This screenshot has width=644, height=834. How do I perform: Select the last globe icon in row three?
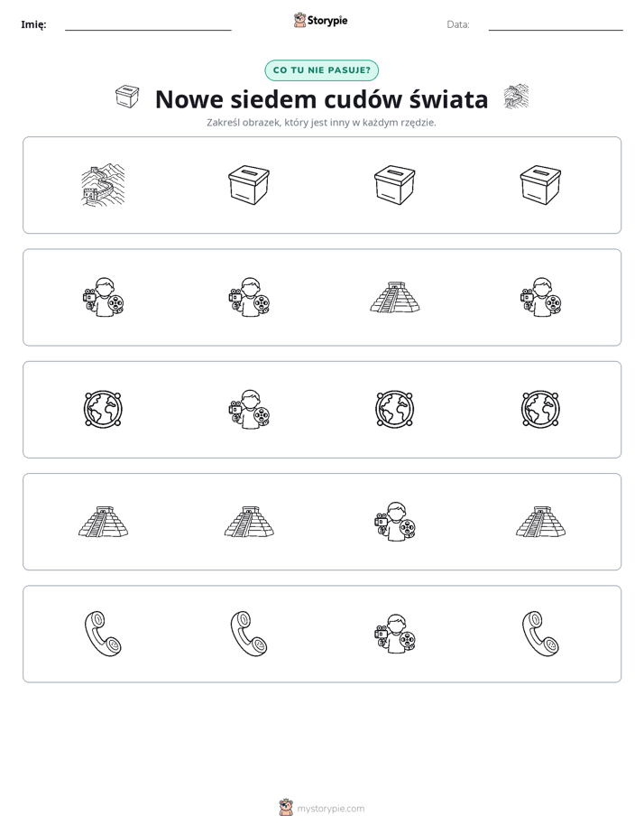[540, 409]
